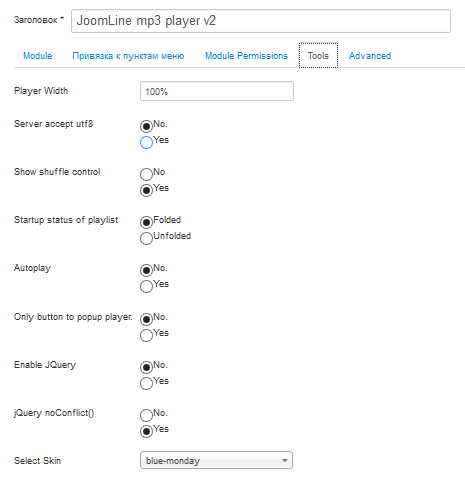Click the Only button to popup player label
Image resolution: width=465 pixels, height=479 pixels.
coord(73,317)
